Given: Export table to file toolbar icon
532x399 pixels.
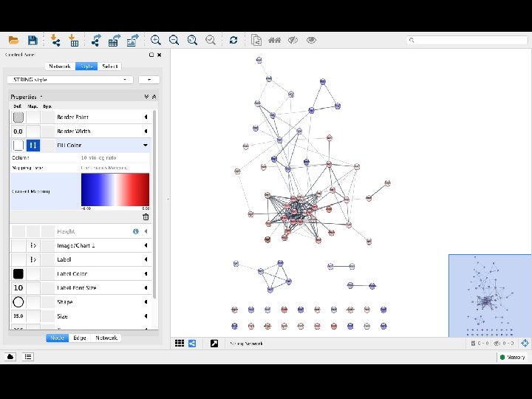Looking at the screenshot, I should [115, 40].
